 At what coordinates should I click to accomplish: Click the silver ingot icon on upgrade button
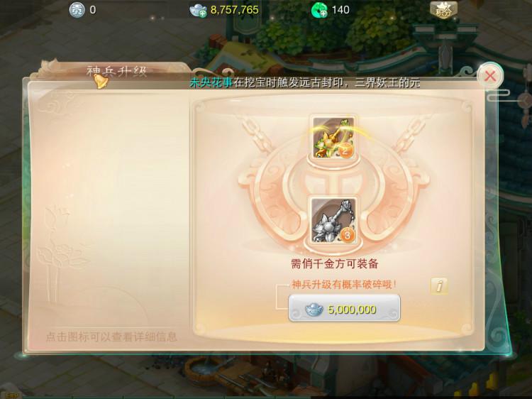(314, 310)
